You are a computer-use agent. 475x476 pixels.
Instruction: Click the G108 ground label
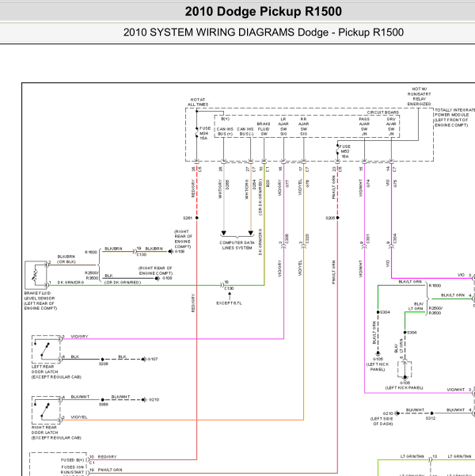(x=180, y=251)
